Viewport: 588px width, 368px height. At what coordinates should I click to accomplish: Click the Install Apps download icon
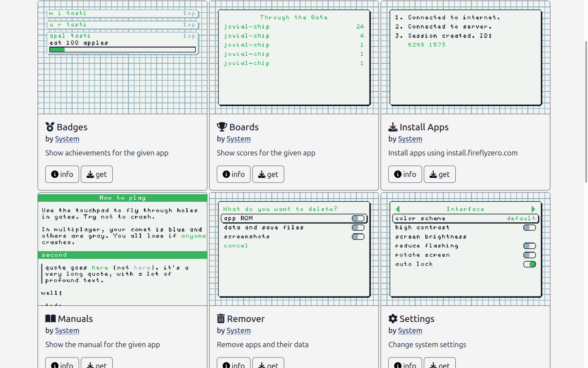tap(393, 127)
